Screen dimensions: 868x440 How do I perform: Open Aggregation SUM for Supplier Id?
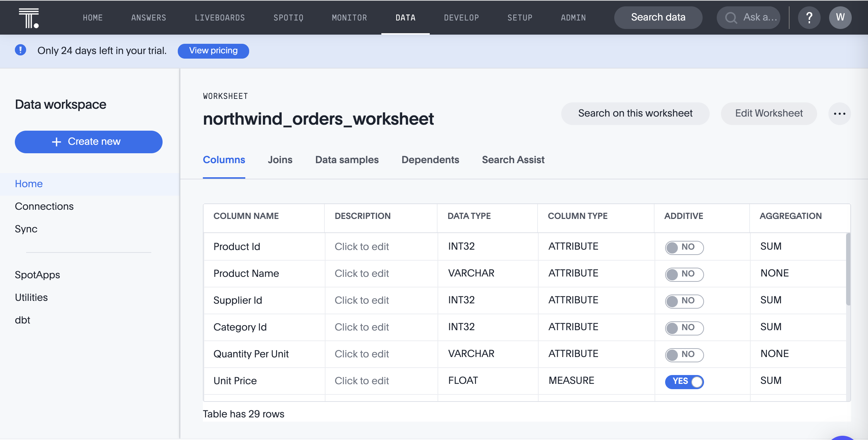point(771,300)
